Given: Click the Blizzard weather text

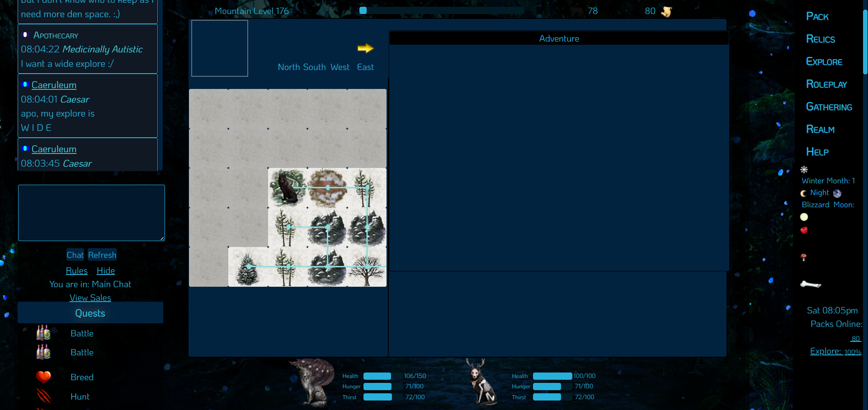Looking at the screenshot, I should coord(816,205).
